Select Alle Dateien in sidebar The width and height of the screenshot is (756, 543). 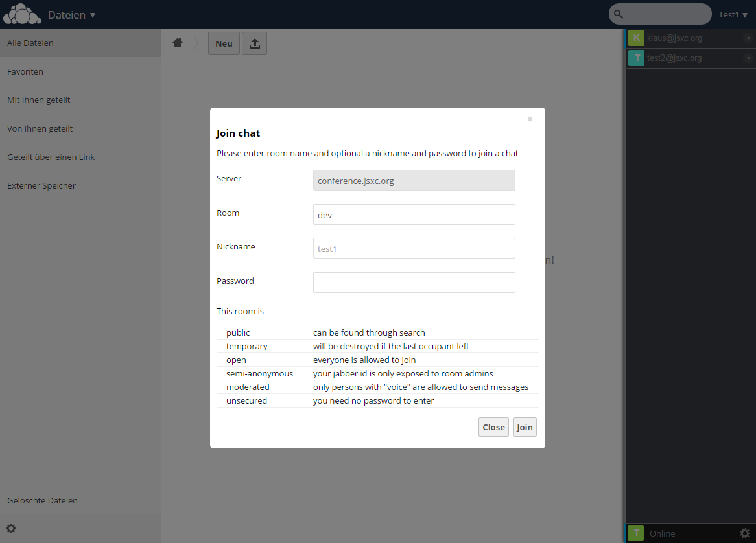tap(80, 43)
